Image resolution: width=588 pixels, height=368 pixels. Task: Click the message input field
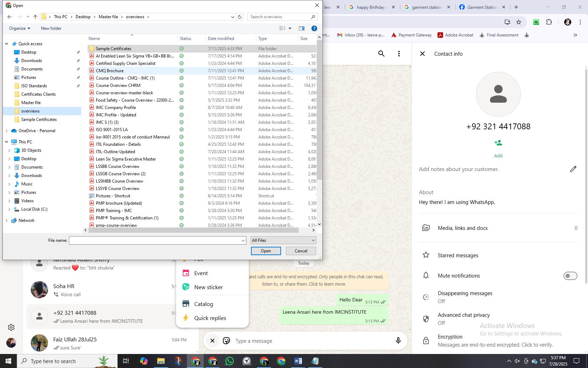point(311,341)
